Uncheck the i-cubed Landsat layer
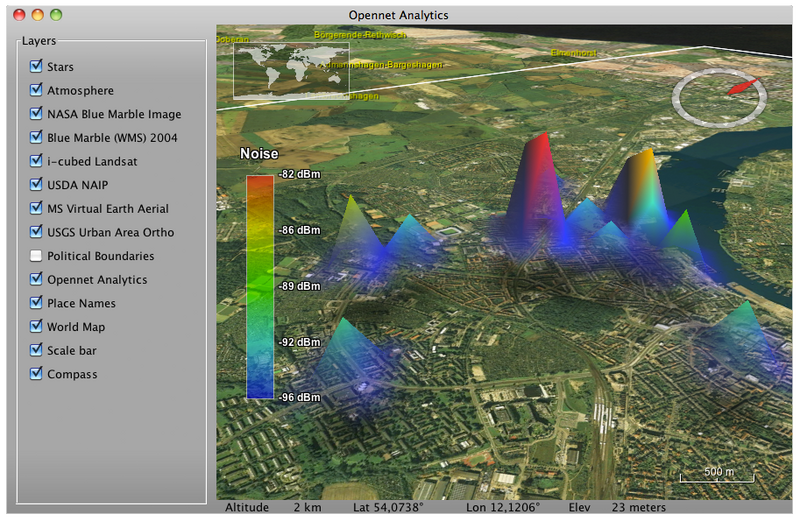This screenshot has width=800, height=521. click(36, 161)
